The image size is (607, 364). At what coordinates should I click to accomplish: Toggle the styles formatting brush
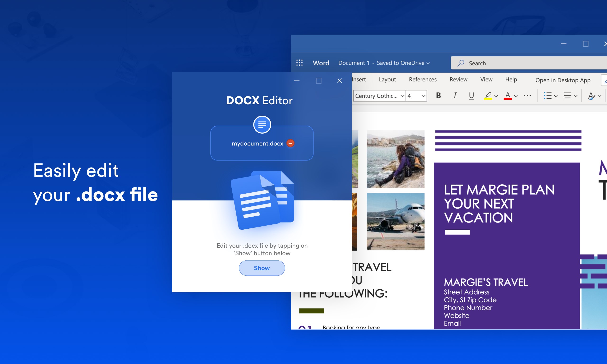click(592, 96)
